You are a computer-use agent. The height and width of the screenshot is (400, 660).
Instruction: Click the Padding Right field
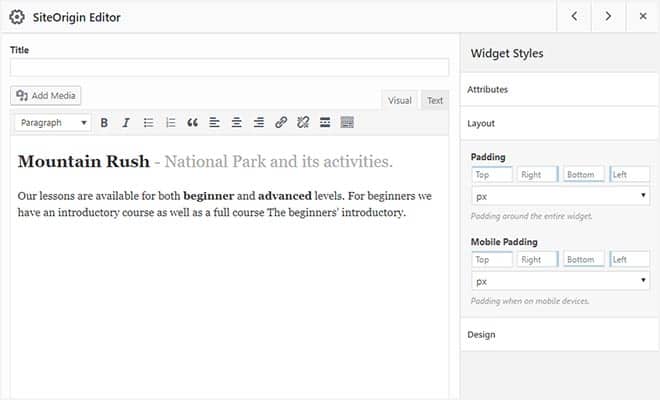coord(538,174)
